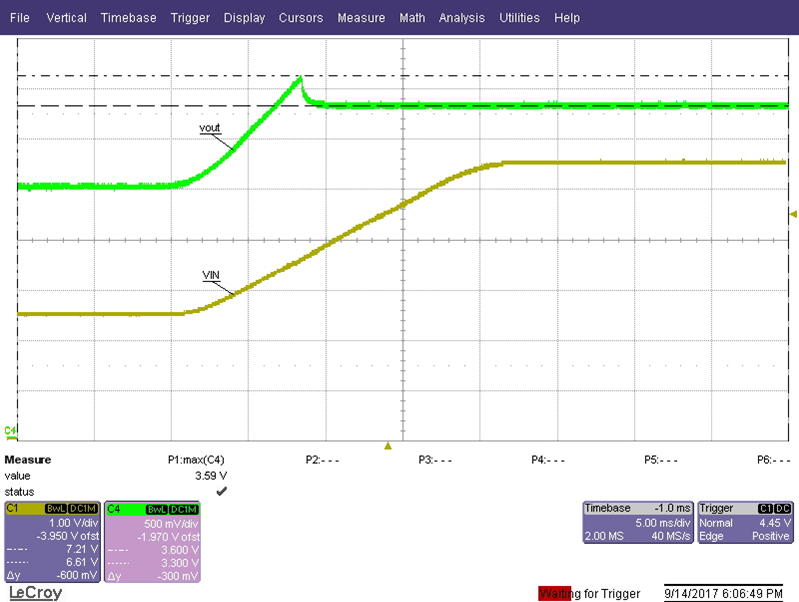Open the Trigger descriptor box
The width and height of the screenshot is (799, 602).
click(x=745, y=522)
